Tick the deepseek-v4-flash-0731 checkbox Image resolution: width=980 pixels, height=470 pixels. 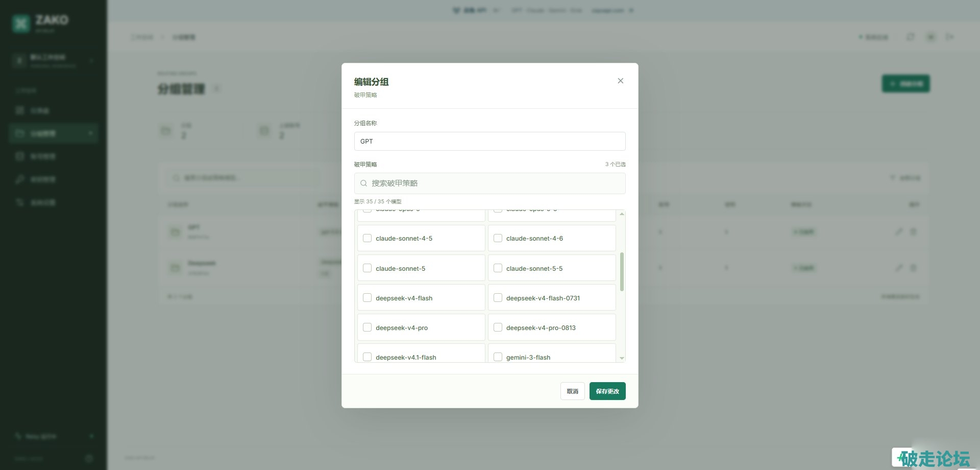(498, 298)
